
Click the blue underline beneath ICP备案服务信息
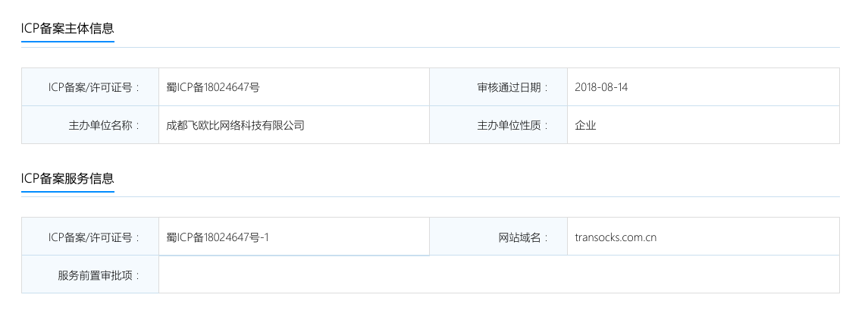coord(67,192)
